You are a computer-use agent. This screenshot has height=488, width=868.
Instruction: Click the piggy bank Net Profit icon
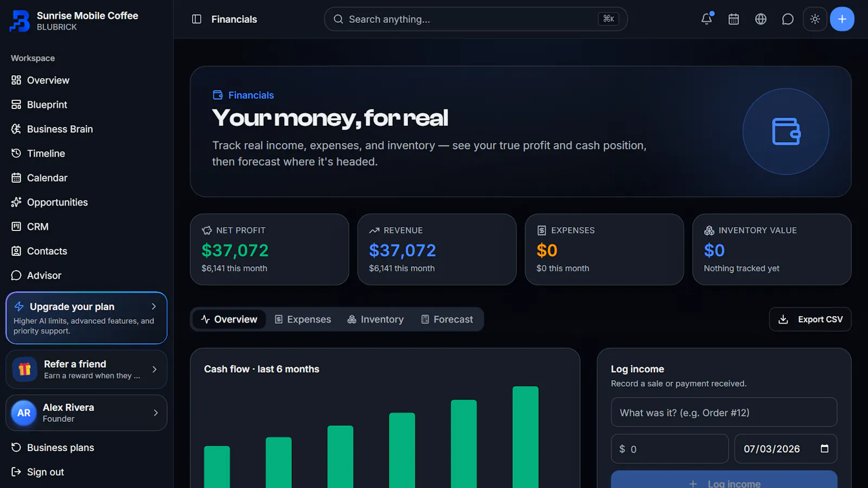[207, 230]
